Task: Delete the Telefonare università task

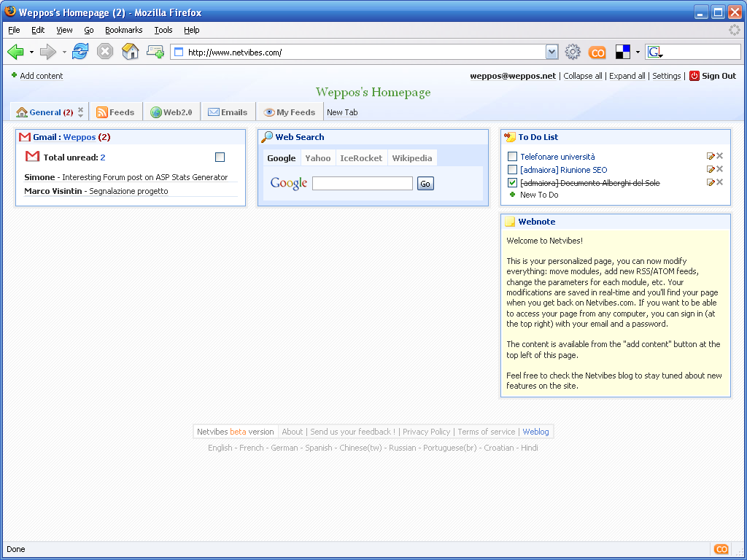Action: pyautogui.click(x=720, y=156)
